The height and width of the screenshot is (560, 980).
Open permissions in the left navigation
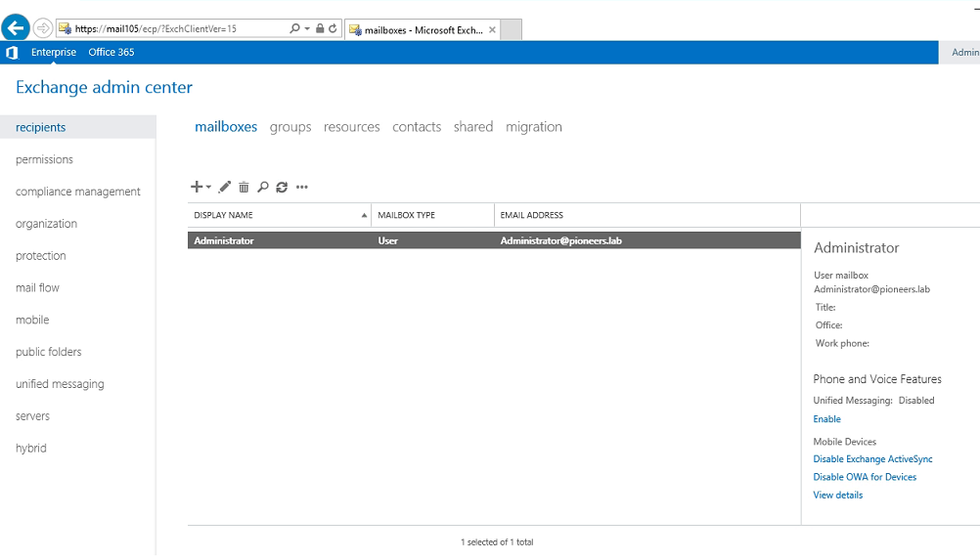tap(44, 159)
